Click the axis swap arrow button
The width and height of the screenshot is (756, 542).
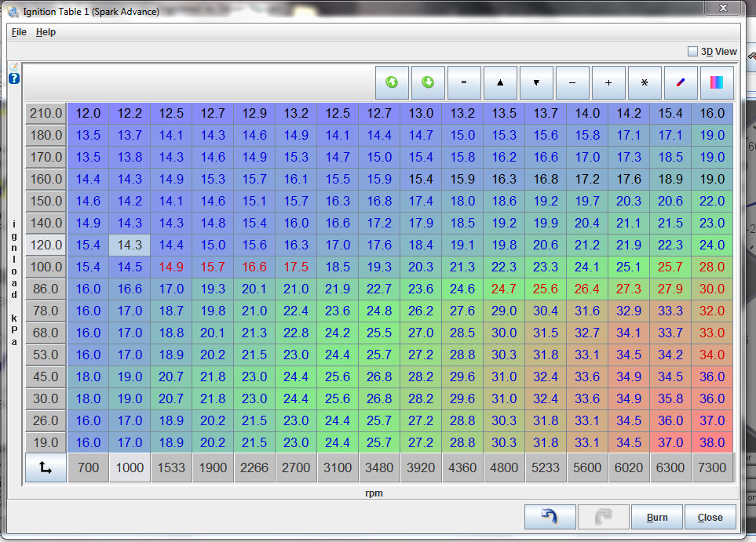[46, 467]
